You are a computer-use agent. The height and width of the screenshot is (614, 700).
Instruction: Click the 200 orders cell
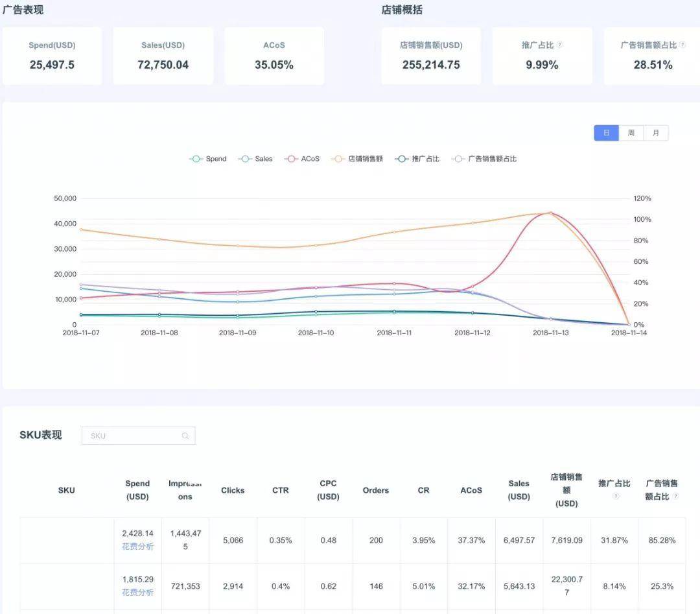[x=376, y=540]
